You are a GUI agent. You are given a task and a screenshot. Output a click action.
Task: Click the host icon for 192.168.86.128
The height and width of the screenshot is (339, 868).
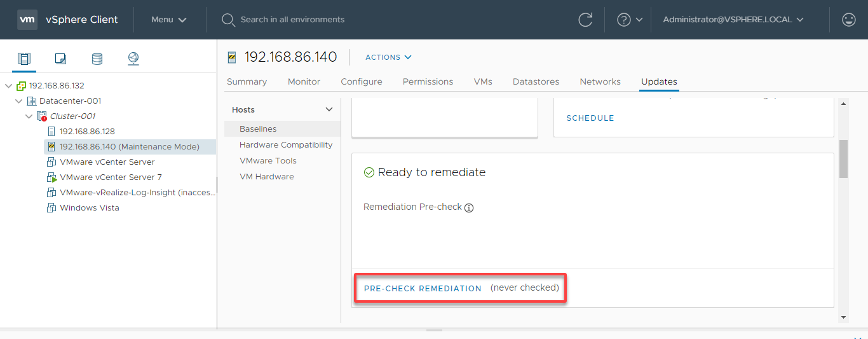52,132
